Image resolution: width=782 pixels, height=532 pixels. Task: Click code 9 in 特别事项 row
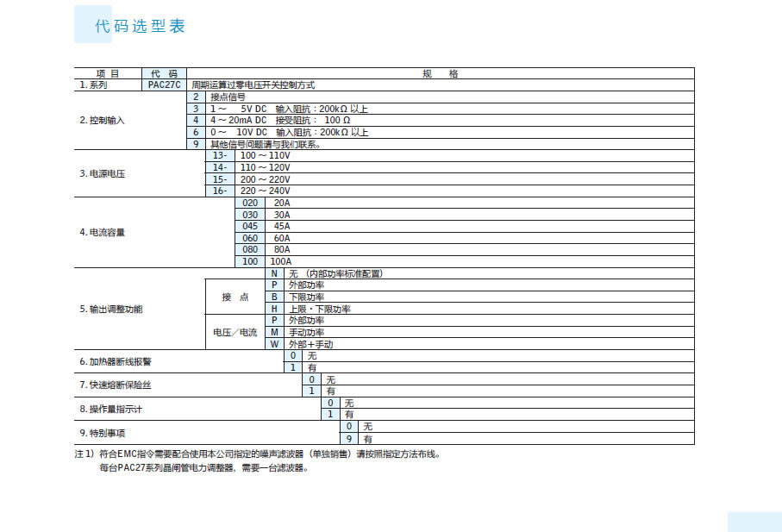click(x=349, y=439)
